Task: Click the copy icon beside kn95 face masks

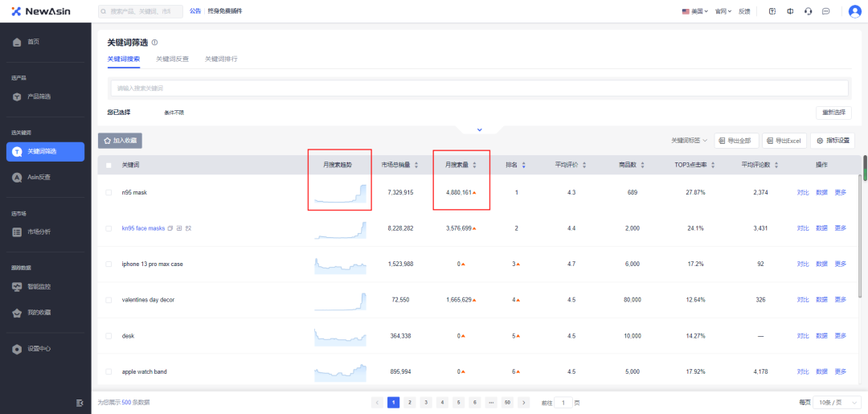Action: (x=170, y=228)
